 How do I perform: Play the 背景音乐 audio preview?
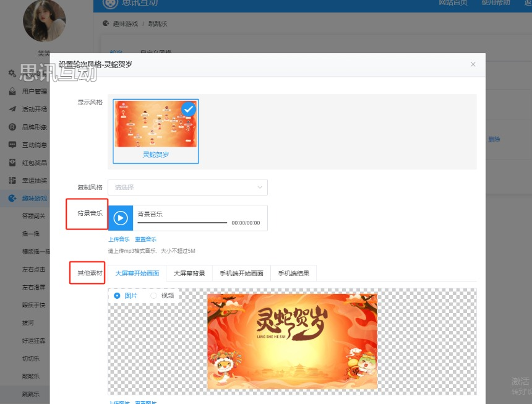click(x=121, y=218)
